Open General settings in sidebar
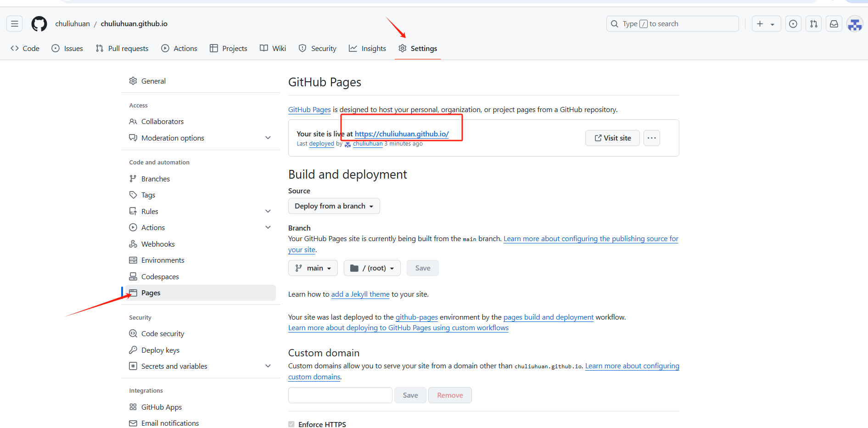This screenshot has height=428, width=868. (x=201, y=81)
